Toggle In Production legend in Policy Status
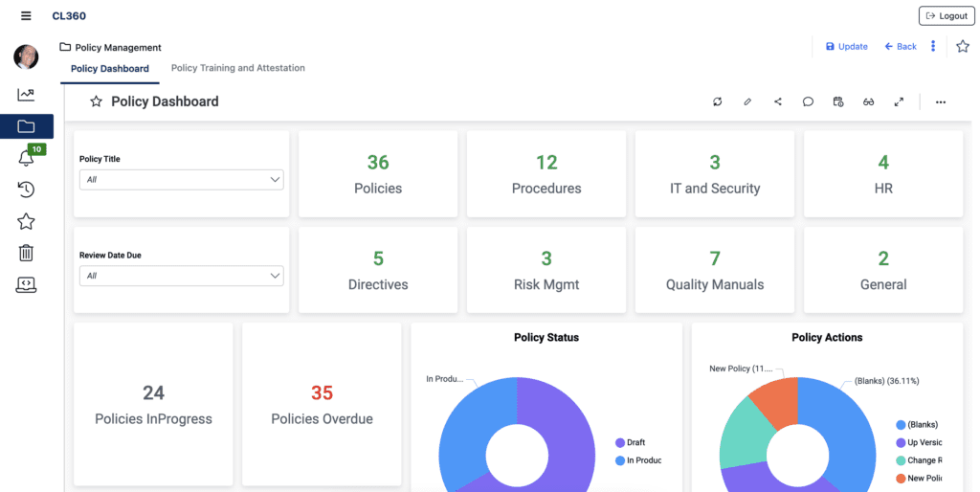Image resolution: width=980 pixels, height=492 pixels. (638, 460)
